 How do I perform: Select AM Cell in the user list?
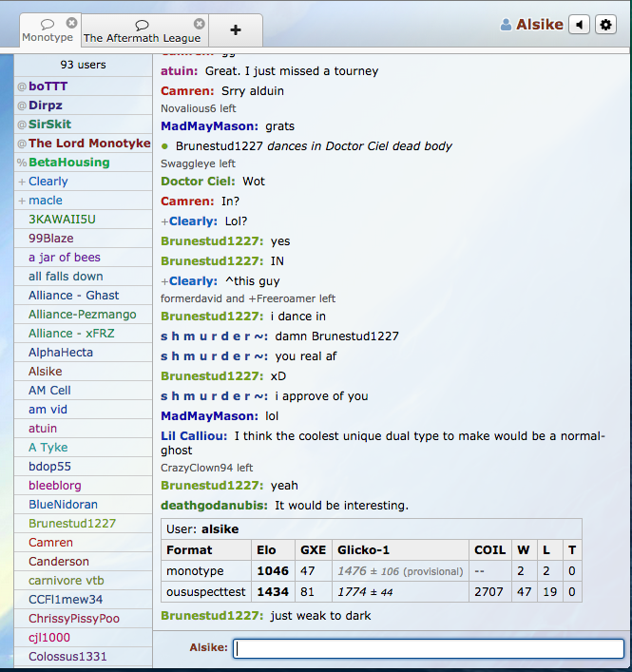tap(84, 391)
